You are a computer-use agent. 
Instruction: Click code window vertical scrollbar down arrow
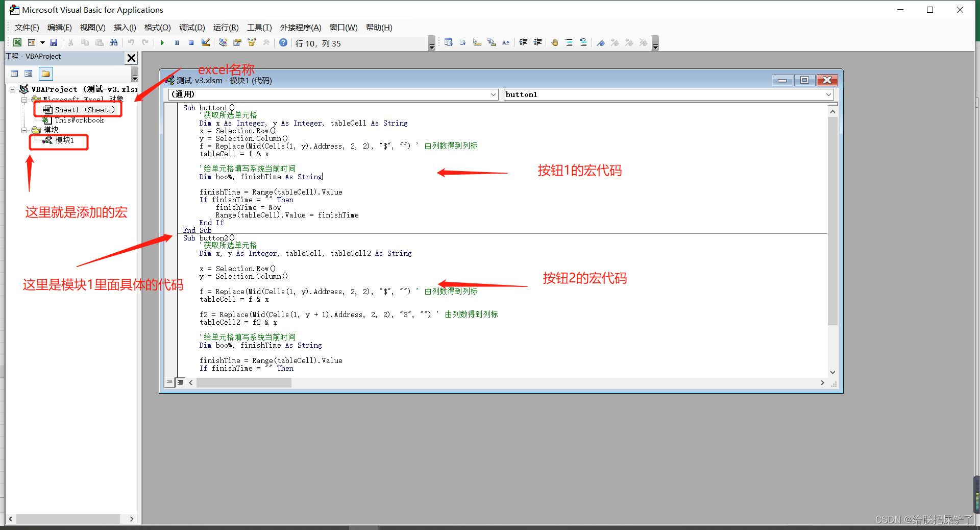(x=832, y=372)
